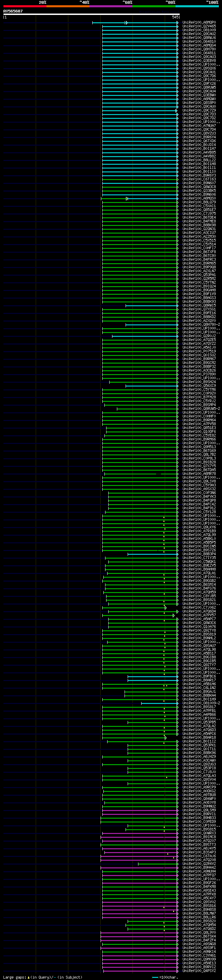Select label UniRef100_A8MQS0
222x980 pixels.
tap(199, 198)
